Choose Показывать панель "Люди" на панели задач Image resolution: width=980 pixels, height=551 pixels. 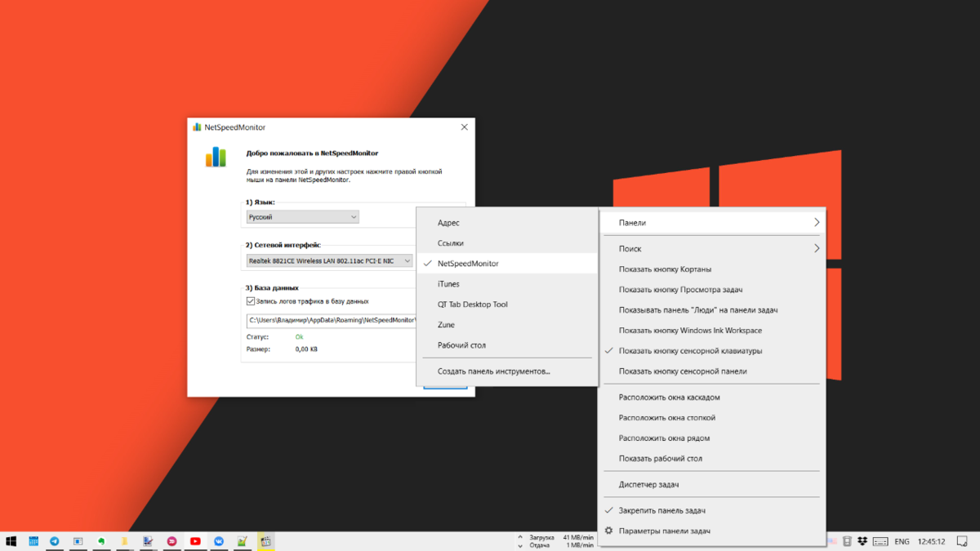(711, 310)
